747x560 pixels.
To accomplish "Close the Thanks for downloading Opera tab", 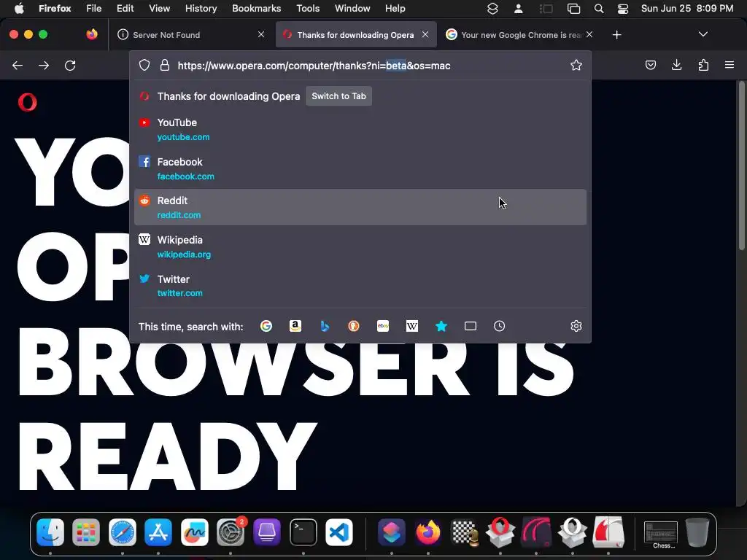I will (x=425, y=34).
